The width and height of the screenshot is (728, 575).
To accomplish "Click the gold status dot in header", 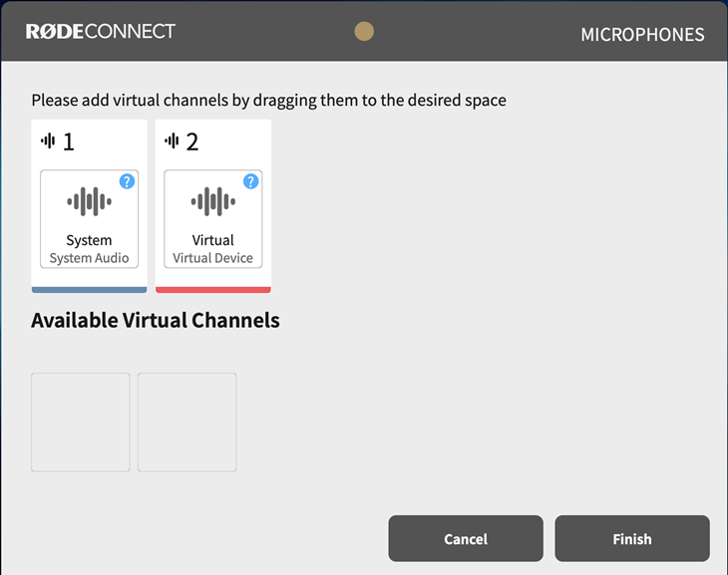I will point(364,32).
